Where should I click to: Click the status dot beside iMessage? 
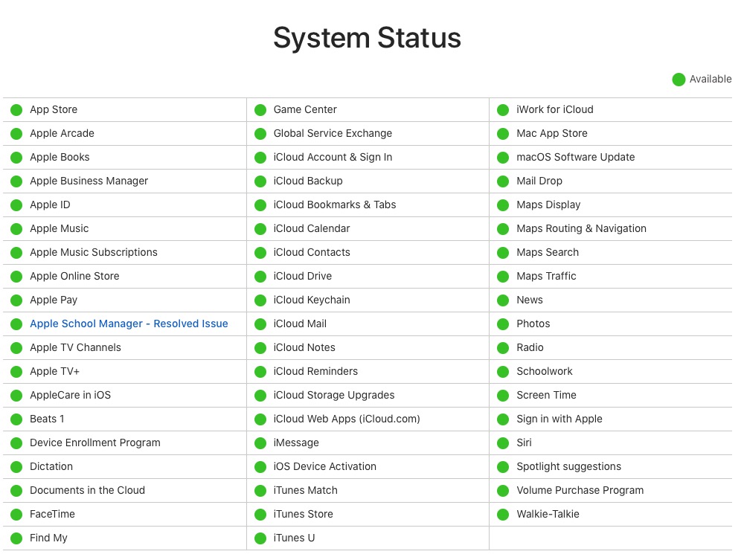(260, 443)
